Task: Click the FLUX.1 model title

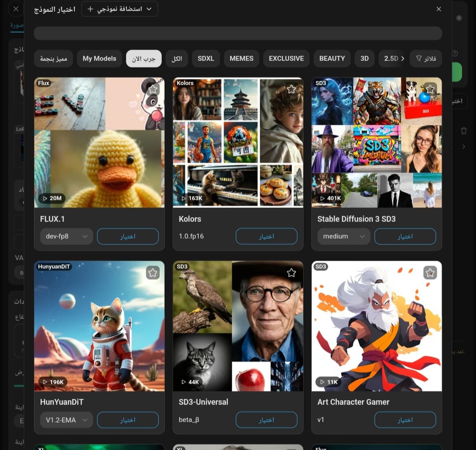Action: pos(52,219)
